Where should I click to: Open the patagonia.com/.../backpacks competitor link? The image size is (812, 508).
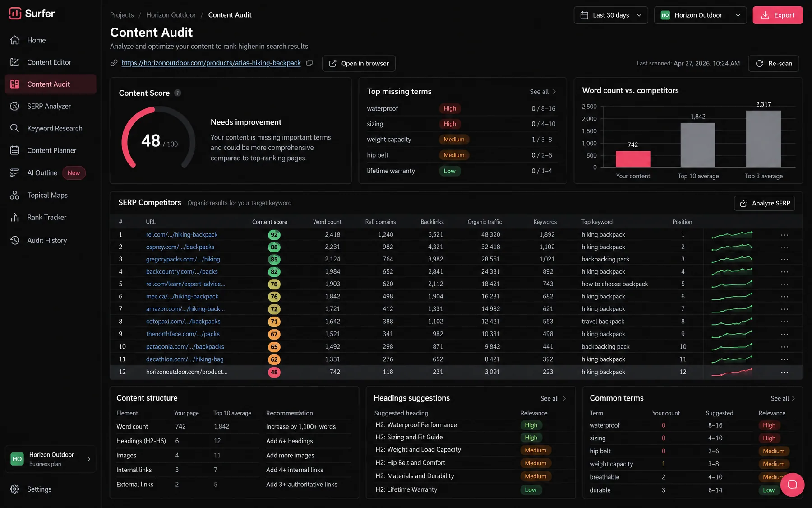click(x=185, y=347)
